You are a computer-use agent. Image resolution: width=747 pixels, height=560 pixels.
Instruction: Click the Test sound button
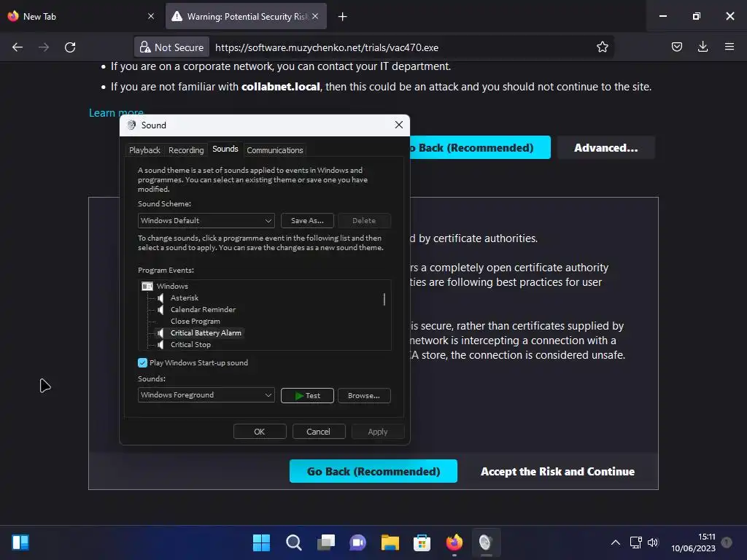coord(307,396)
